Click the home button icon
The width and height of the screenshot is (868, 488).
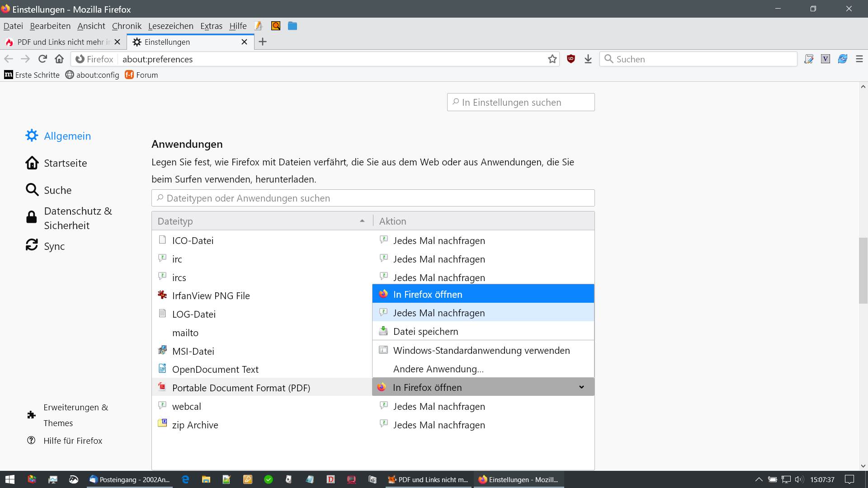pyautogui.click(x=59, y=59)
